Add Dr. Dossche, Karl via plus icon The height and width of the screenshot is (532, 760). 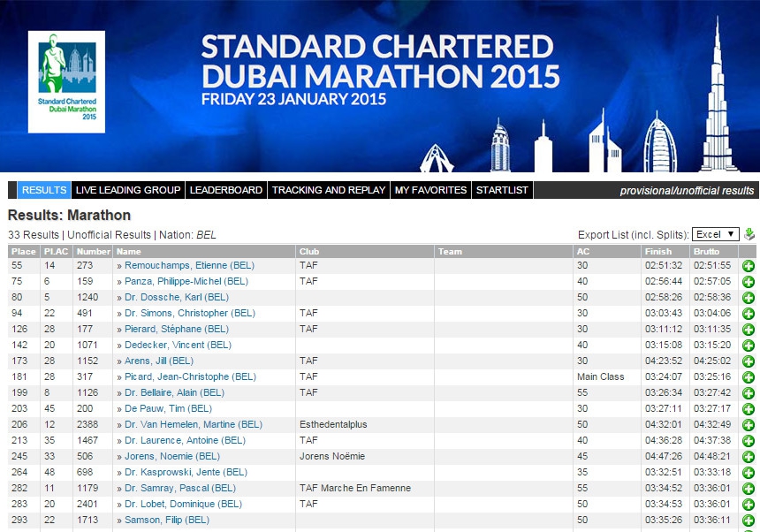[749, 298]
